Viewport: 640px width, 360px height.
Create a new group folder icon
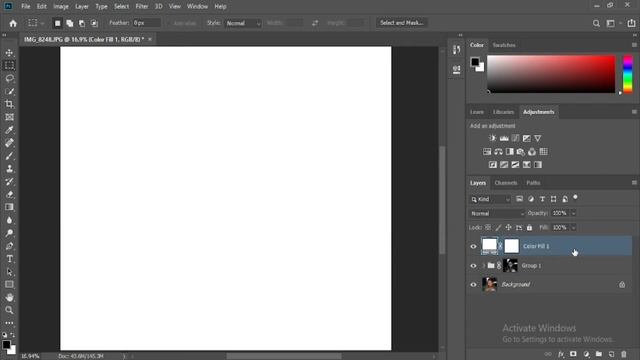(599, 354)
